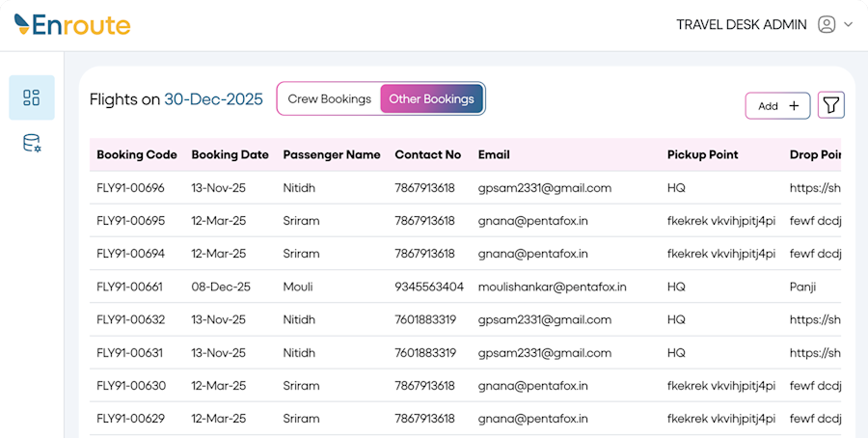
Task: Click drop point Panji
Action: click(802, 287)
